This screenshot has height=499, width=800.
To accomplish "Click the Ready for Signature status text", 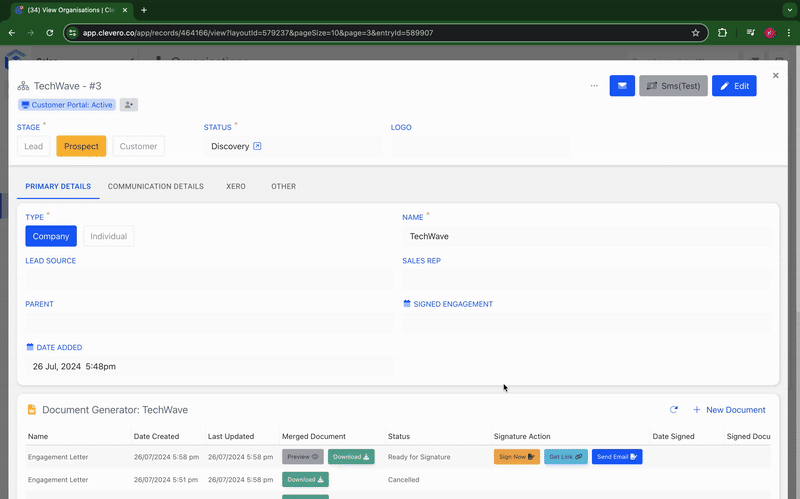I will (419, 457).
